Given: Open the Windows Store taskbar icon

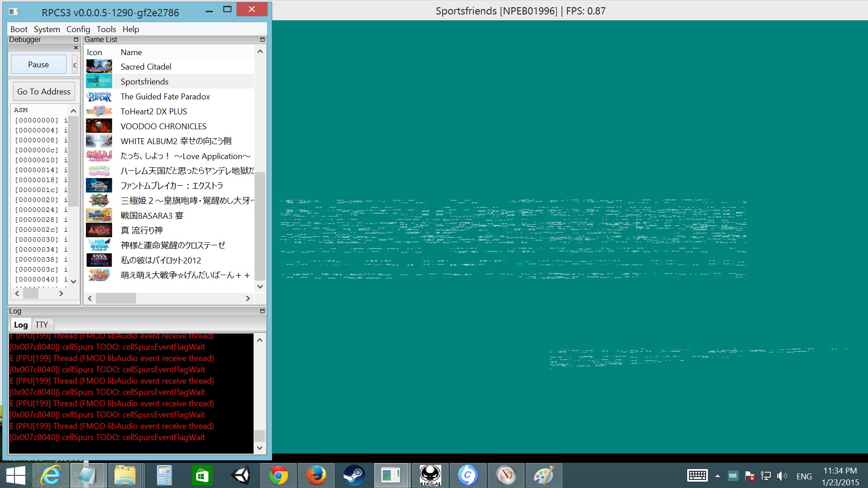Looking at the screenshot, I should click(x=202, y=475).
